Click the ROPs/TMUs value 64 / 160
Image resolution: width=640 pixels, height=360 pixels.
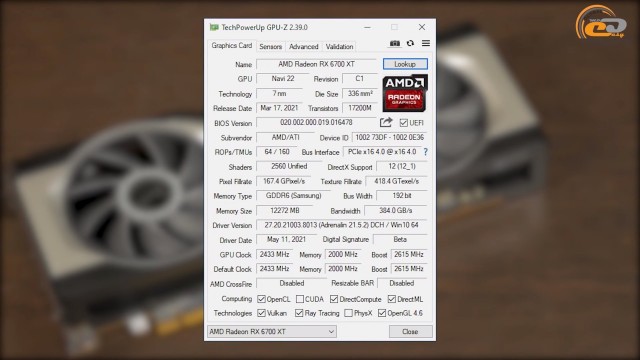tap(277, 152)
